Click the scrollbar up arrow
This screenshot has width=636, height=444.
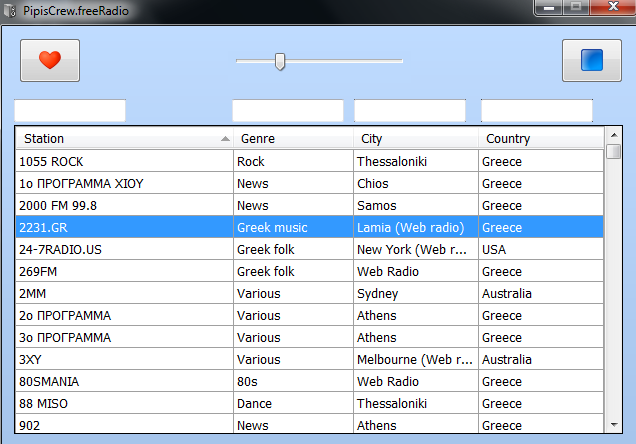point(613,134)
